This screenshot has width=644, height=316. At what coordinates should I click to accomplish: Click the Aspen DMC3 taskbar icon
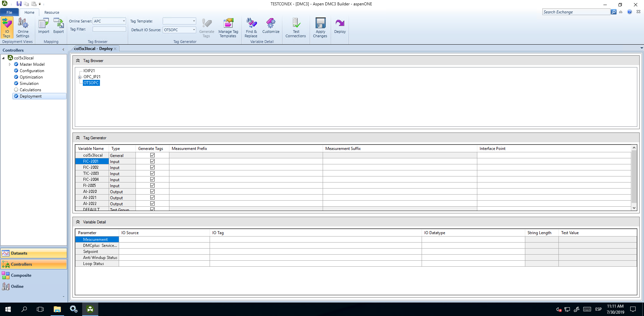tap(90, 309)
